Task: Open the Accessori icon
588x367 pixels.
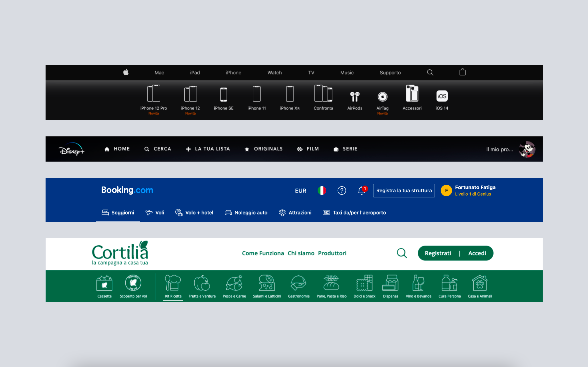Action: [412, 93]
